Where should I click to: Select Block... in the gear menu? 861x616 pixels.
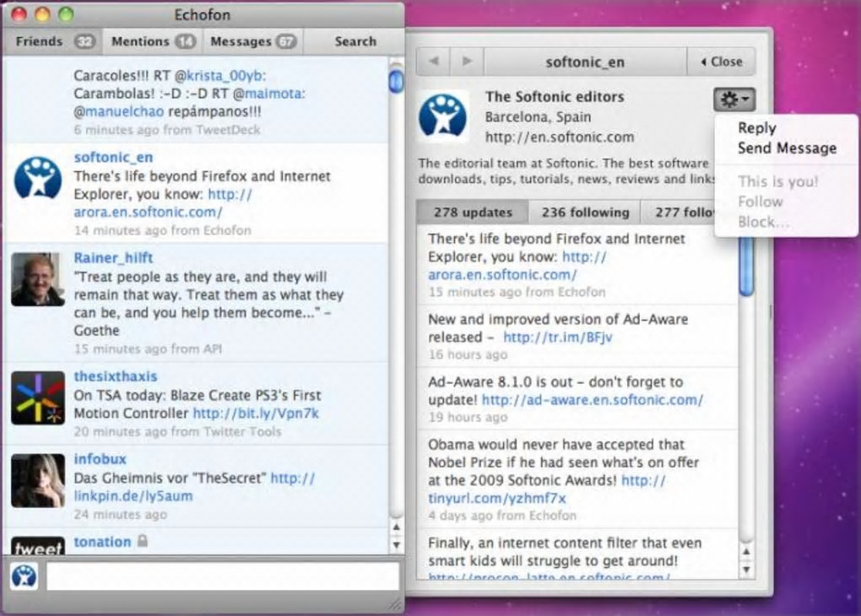(764, 222)
